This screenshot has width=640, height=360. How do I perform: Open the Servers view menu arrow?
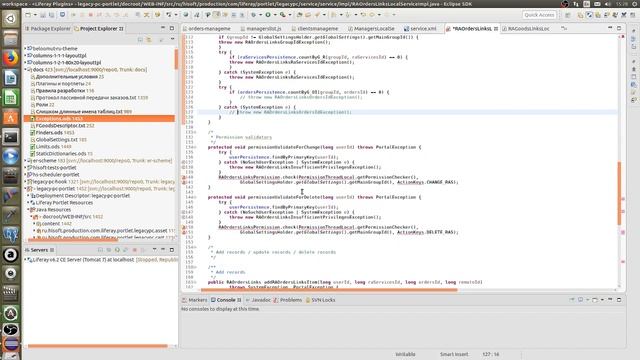coord(154,250)
